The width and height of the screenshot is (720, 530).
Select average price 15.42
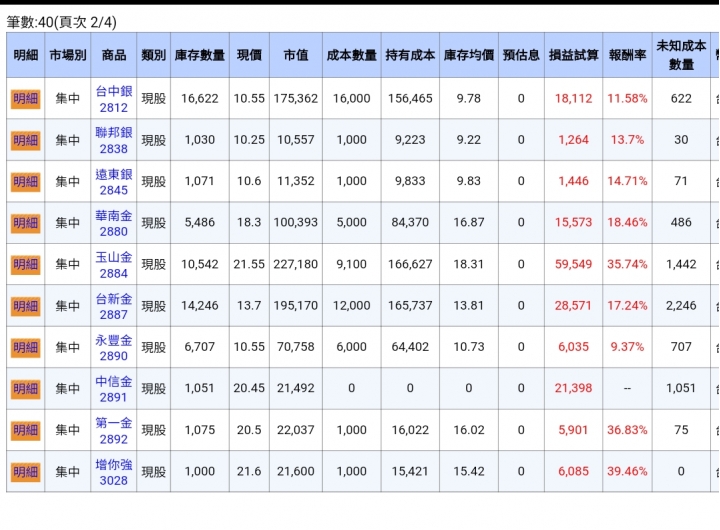click(469, 472)
